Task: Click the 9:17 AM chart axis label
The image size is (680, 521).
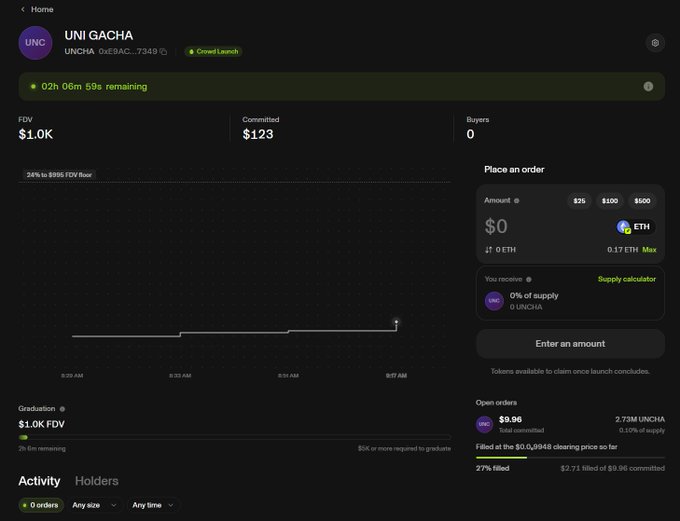Action: pos(396,376)
